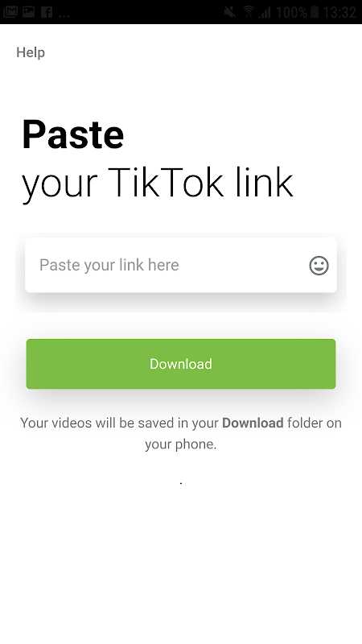Tap the Gmail notification icon in status bar
The height and width of the screenshot is (644, 362).
coord(10,11)
